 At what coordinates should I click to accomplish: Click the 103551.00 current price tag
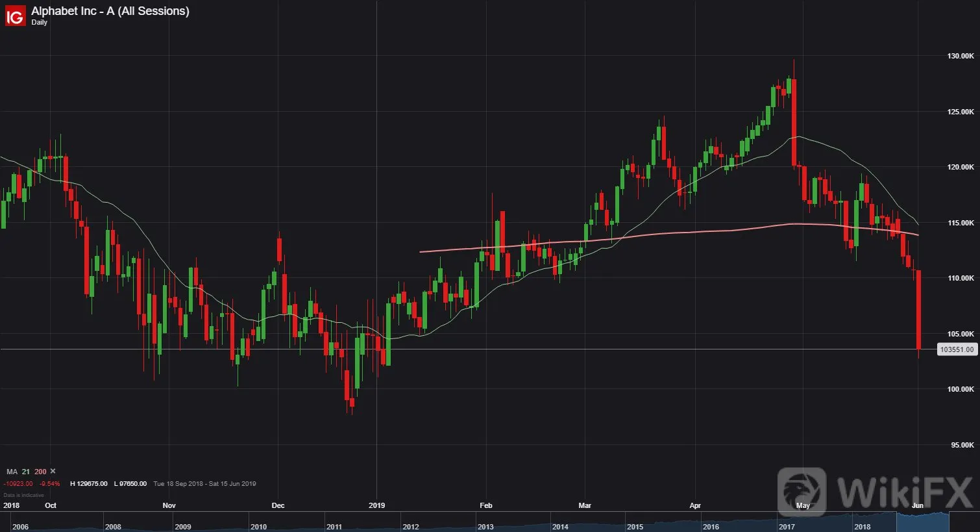(957, 349)
